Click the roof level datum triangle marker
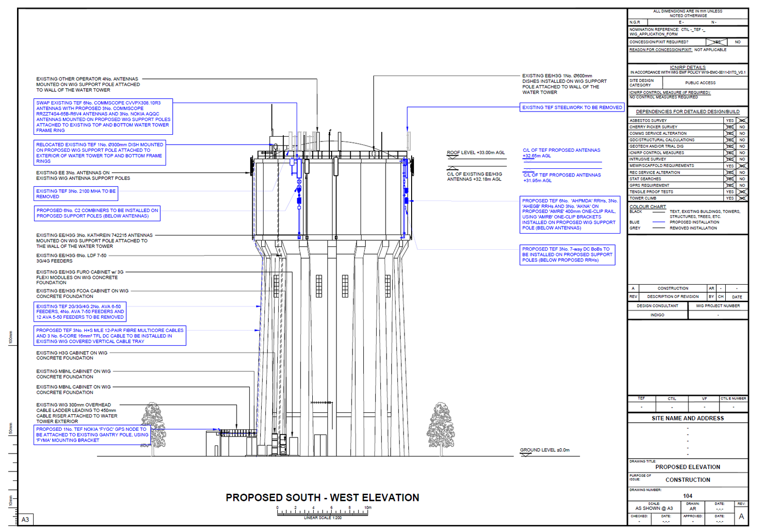This screenshot has width=757, height=532. coord(453,157)
